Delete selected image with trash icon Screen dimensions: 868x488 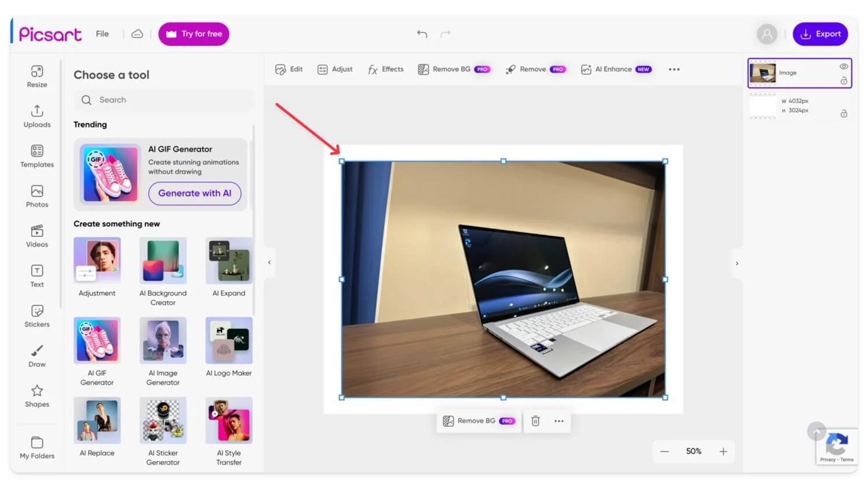click(x=535, y=421)
